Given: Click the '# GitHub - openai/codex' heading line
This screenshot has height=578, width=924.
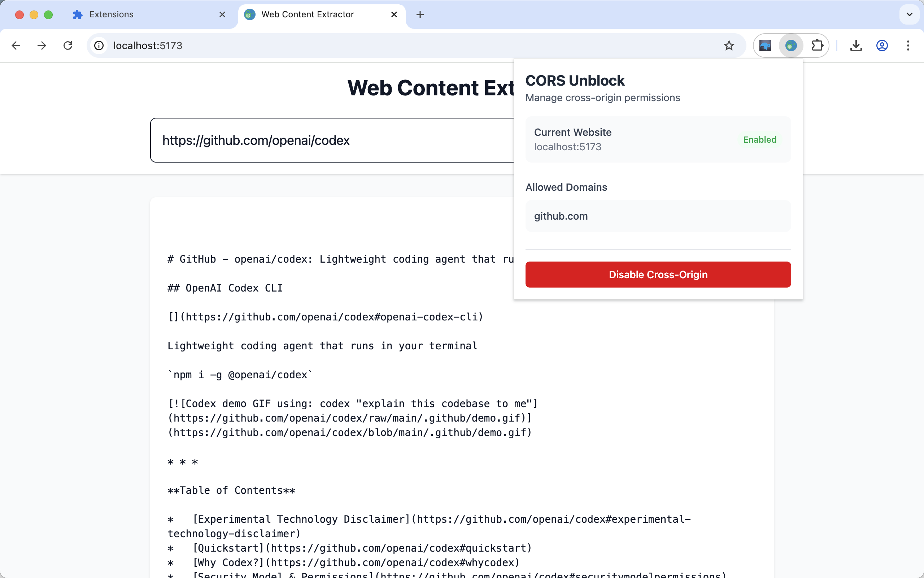Looking at the screenshot, I should pyautogui.click(x=341, y=259).
